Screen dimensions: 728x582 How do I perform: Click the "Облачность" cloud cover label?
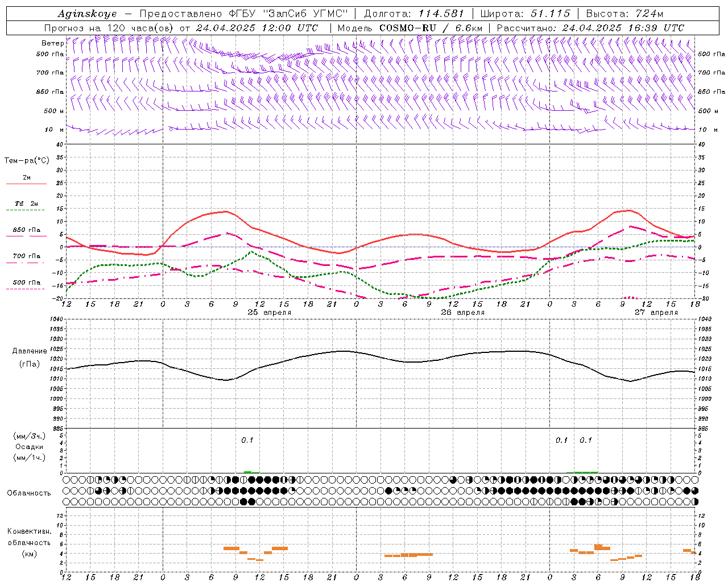pyautogui.click(x=29, y=493)
